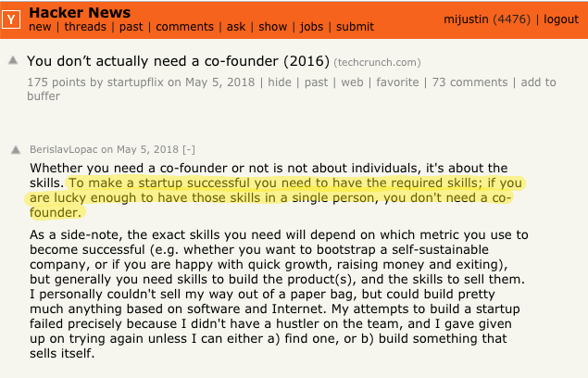Log out of Hacker News
The height and width of the screenshot is (378, 588).
561,19
